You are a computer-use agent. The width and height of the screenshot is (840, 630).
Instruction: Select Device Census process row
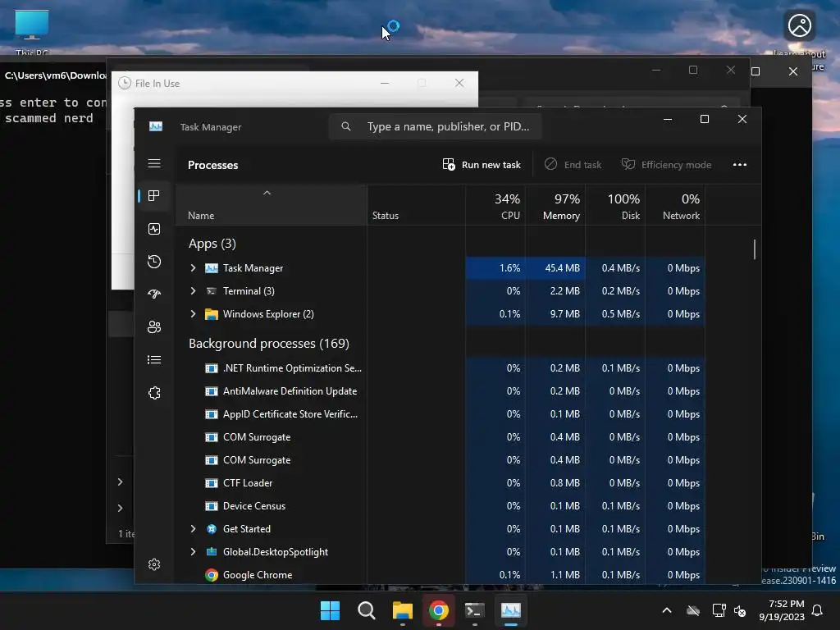441,505
